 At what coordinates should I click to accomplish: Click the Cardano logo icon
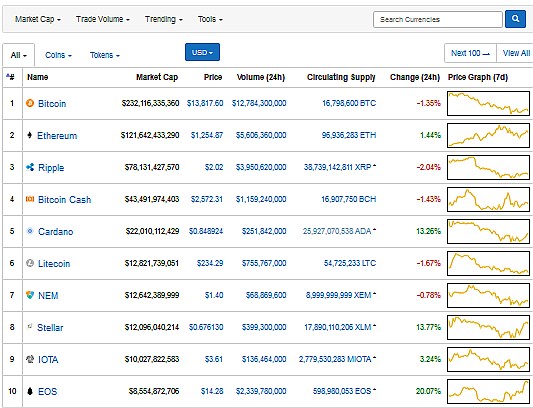pyautogui.click(x=30, y=231)
